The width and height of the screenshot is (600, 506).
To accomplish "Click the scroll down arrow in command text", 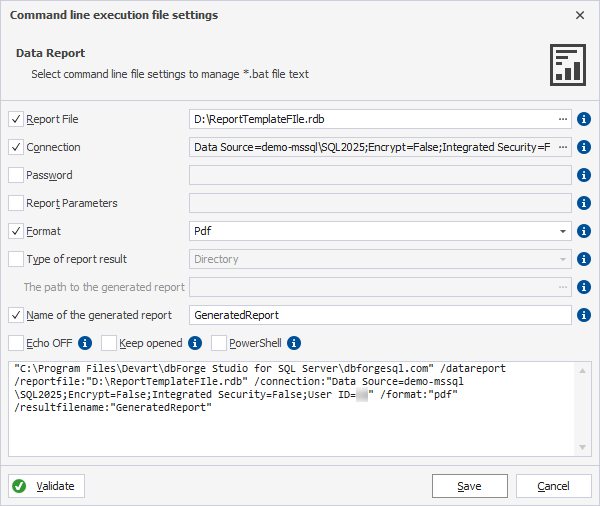I will tap(582, 447).
